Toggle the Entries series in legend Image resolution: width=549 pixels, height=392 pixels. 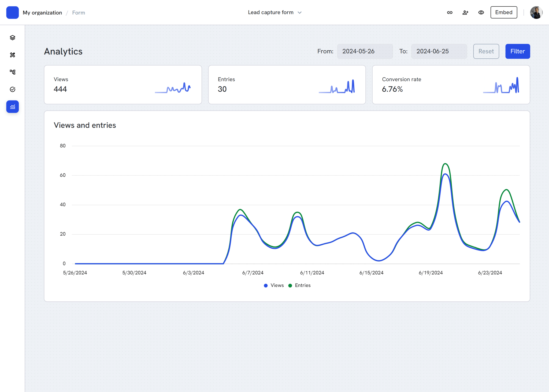coord(300,285)
